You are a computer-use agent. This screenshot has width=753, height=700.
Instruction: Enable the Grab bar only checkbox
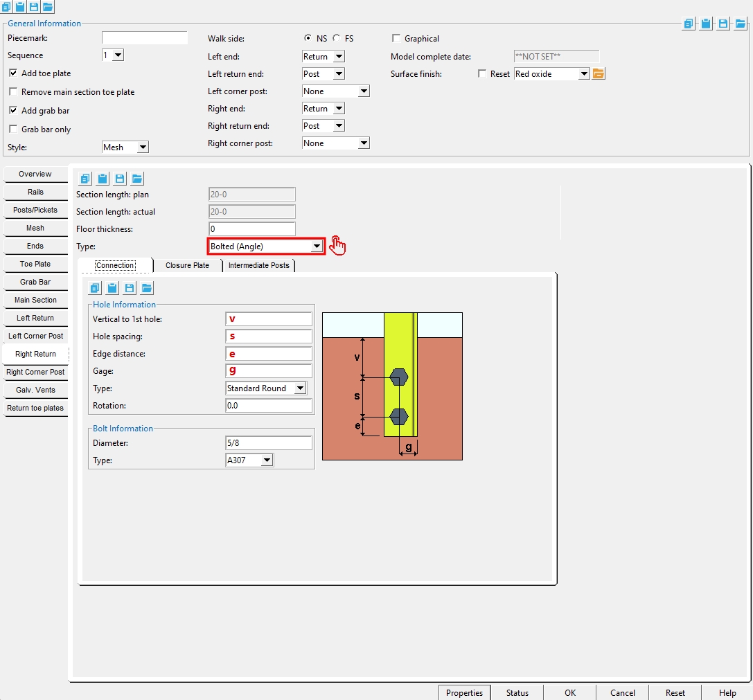pos(13,129)
